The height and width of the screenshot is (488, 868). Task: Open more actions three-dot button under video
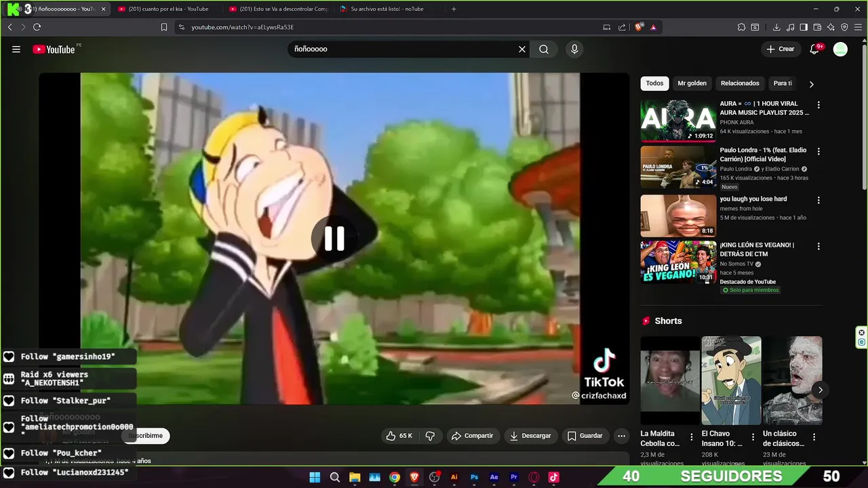click(x=621, y=436)
